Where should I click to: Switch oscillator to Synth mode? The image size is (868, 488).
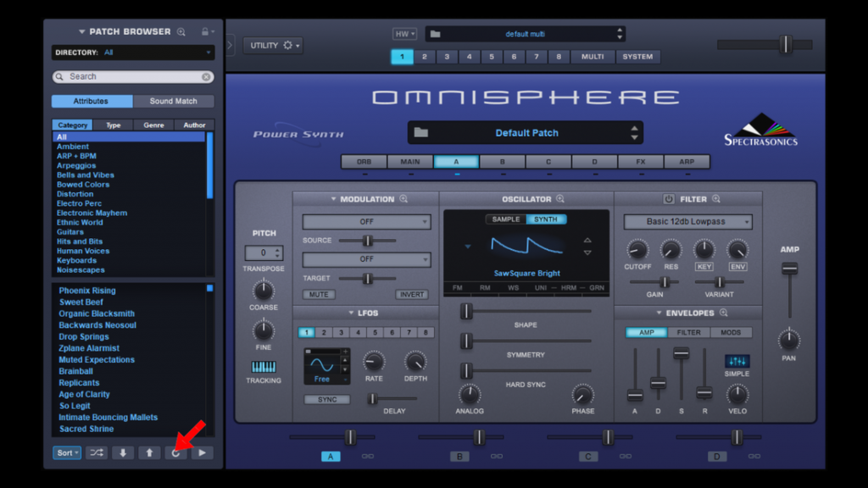click(546, 219)
